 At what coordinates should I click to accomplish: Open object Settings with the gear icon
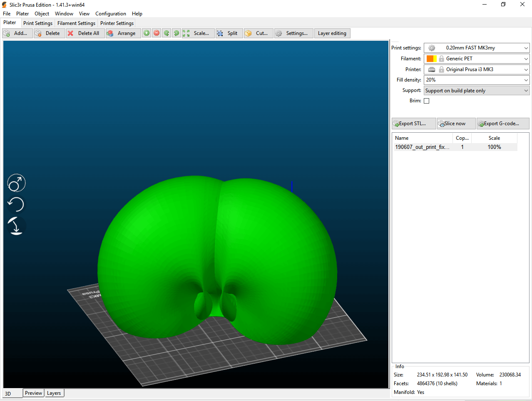(293, 33)
